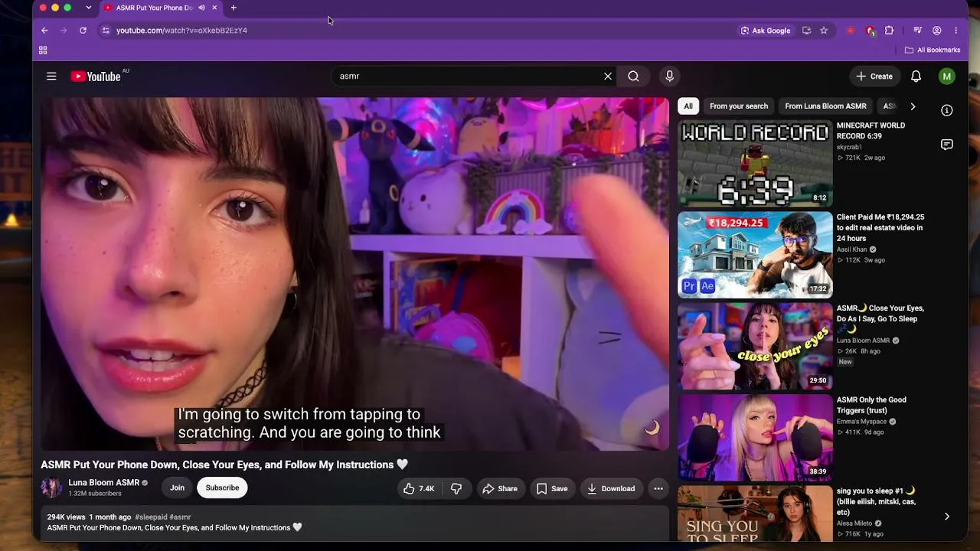The image size is (980, 551).
Task: Select the From your search chip
Action: tap(739, 106)
